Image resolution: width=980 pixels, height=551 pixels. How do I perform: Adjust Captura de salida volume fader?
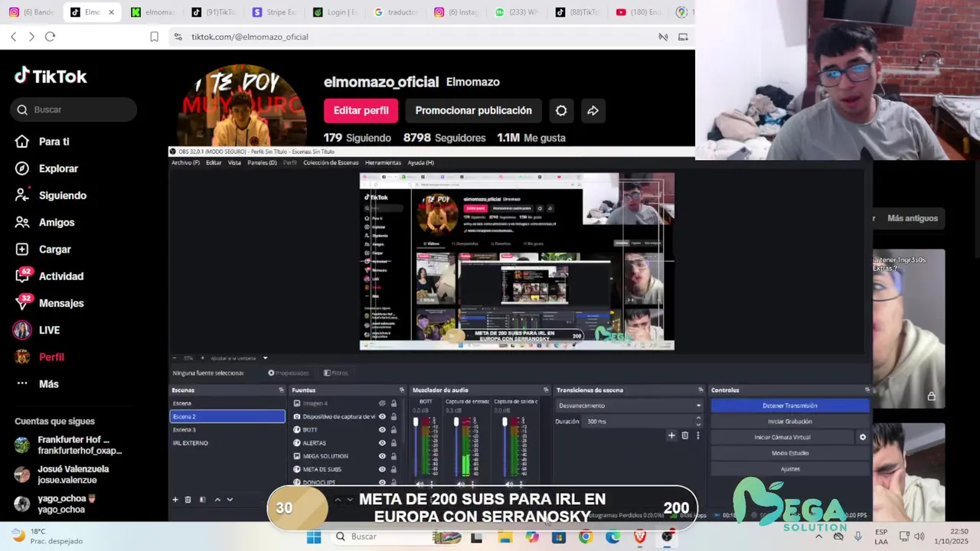click(505, 422)
